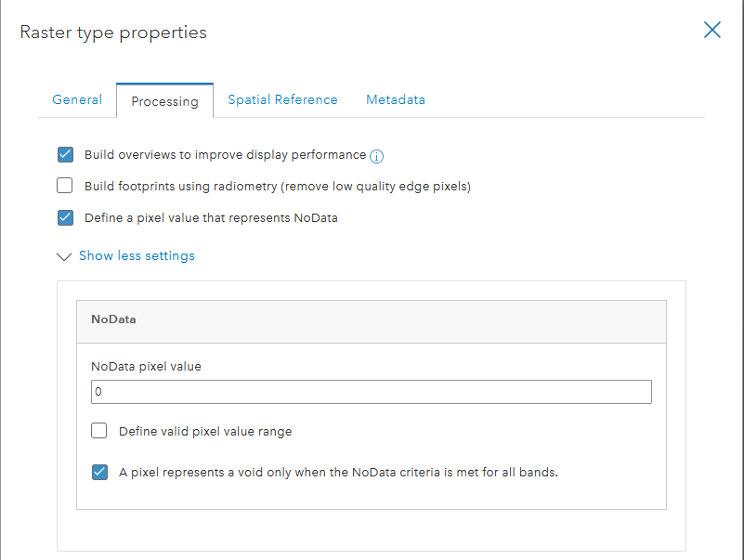
Task: Click the NoData section header bar
Action: [x=372, y=321]
